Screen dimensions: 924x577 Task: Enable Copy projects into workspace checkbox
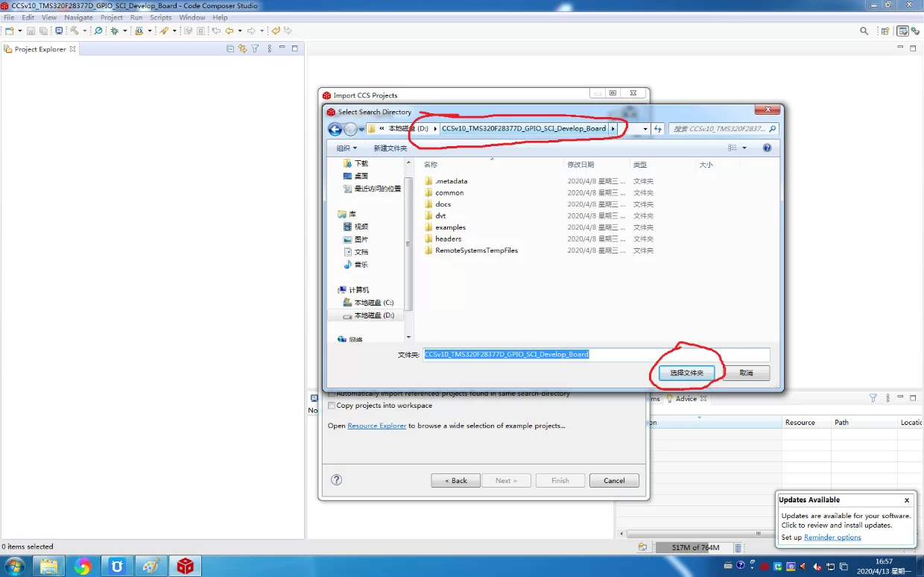(x=332, y=406)
